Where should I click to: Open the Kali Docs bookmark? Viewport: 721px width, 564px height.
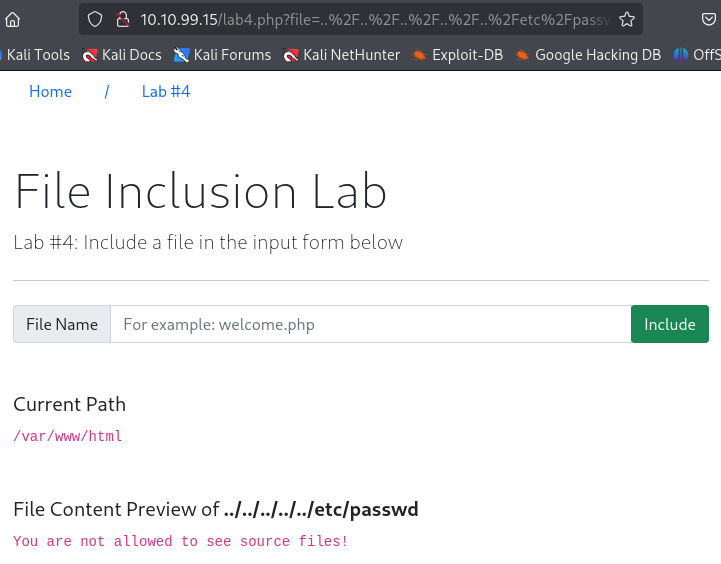pyautogui.click(x=122, y=55)
